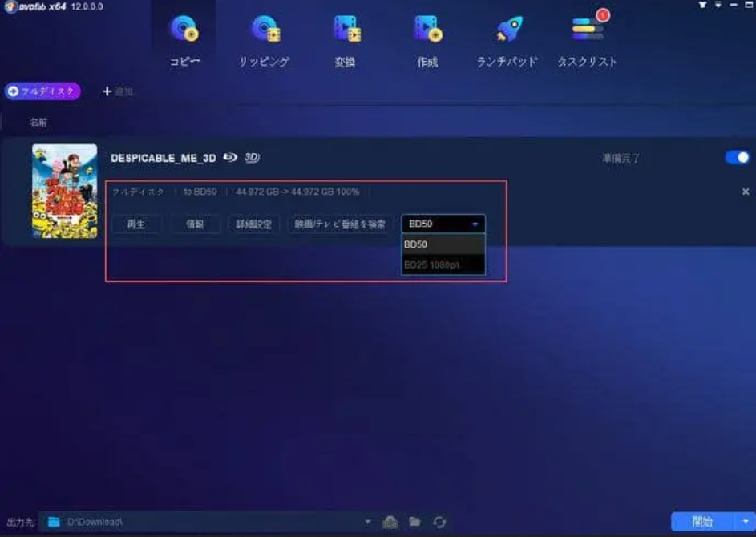The image size is (756, 537).
Task: Remove the task with the X button
Action: pos(746,192)
